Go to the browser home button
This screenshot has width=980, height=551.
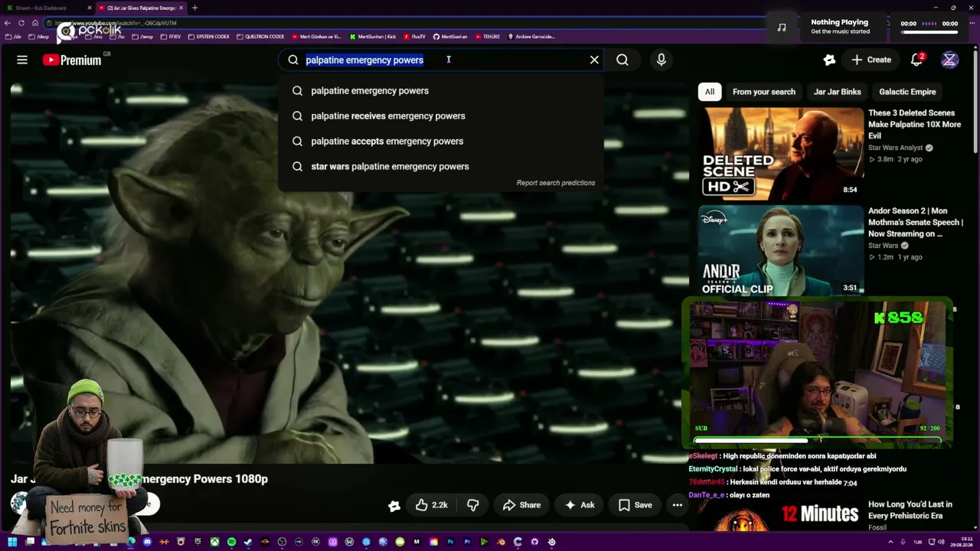(34, 23)
